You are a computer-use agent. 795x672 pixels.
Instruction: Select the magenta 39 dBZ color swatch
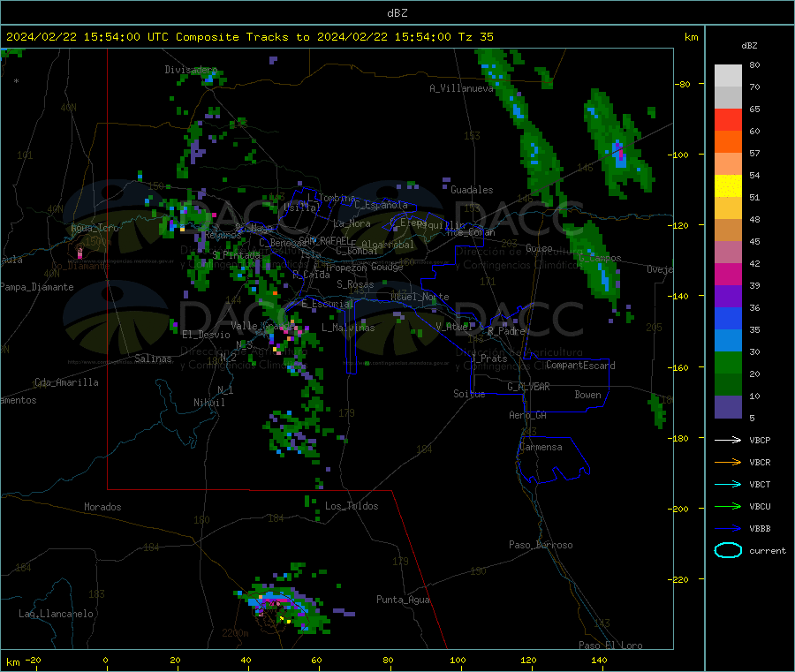tap(728, 274)
